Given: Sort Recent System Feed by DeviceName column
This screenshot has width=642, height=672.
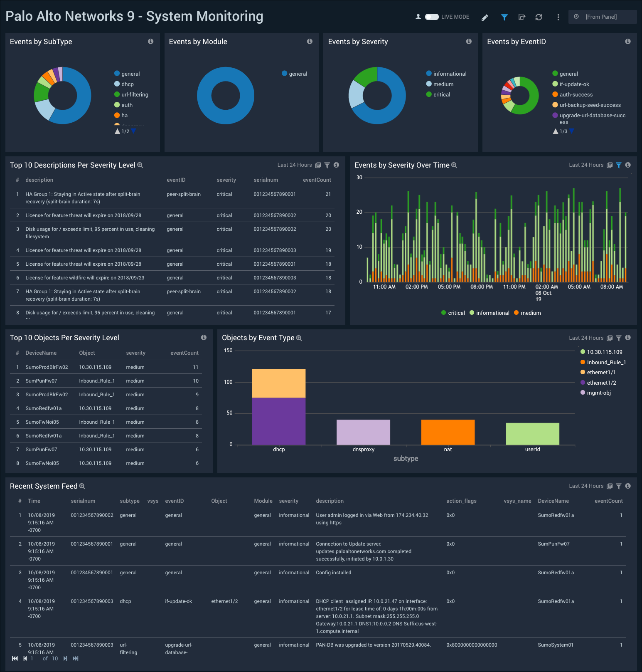Looking at the screenshot, I should point(553,501).
